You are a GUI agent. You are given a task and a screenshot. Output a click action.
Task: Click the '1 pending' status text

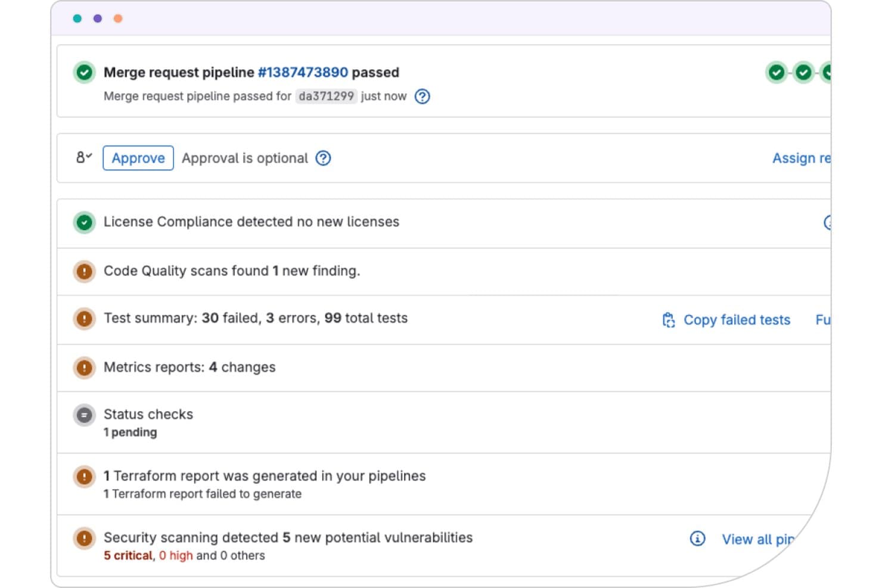pyautogui.click(x=131, y=432)
